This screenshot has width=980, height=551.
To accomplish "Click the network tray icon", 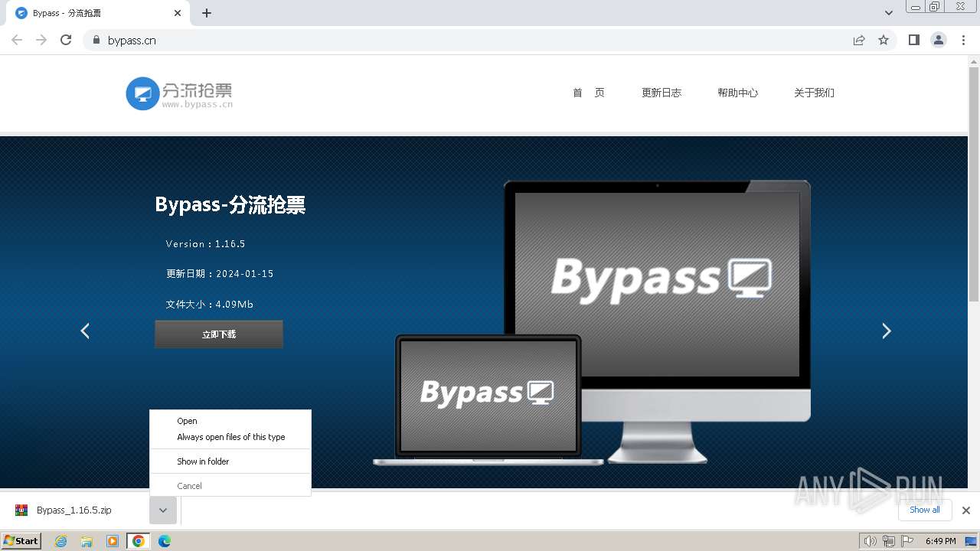I will click(889, 541).
